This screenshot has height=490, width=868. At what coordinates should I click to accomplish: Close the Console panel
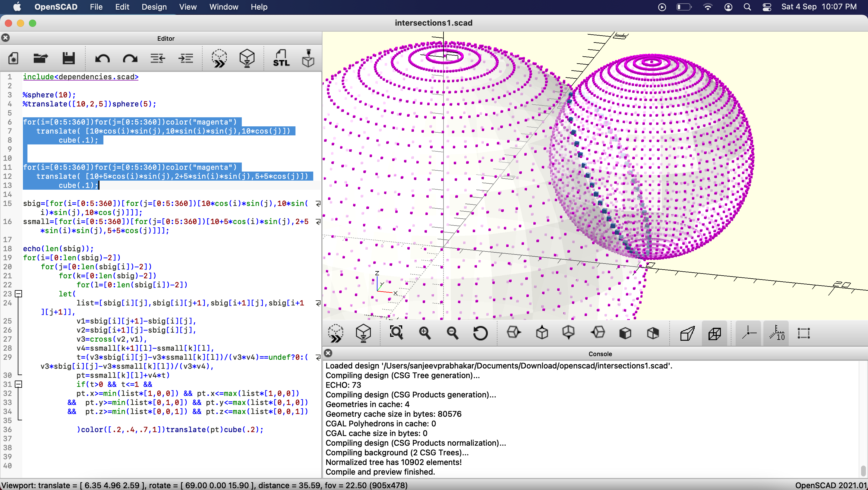coord(328,353)
